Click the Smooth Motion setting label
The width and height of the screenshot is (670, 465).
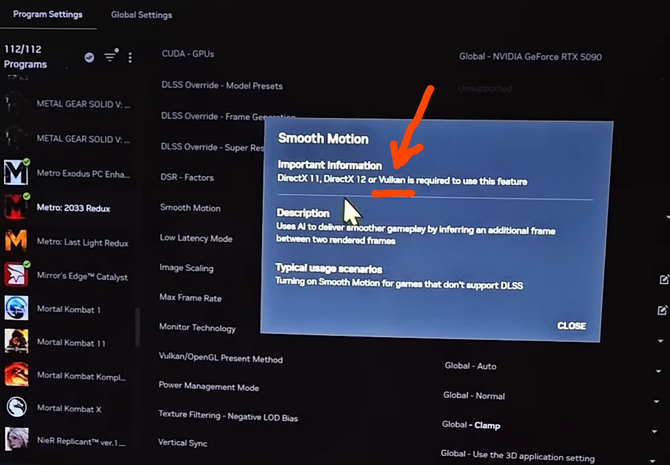pos(190,208)
